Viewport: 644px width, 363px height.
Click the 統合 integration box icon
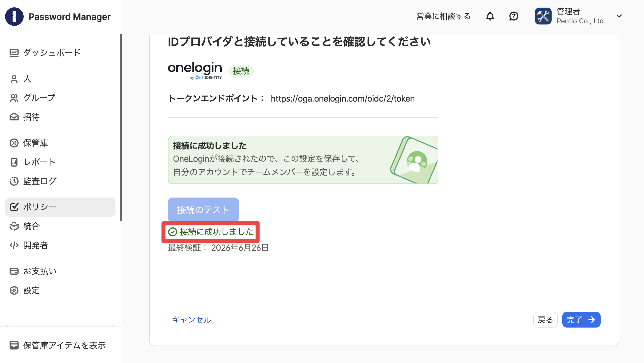pos(14,226)
